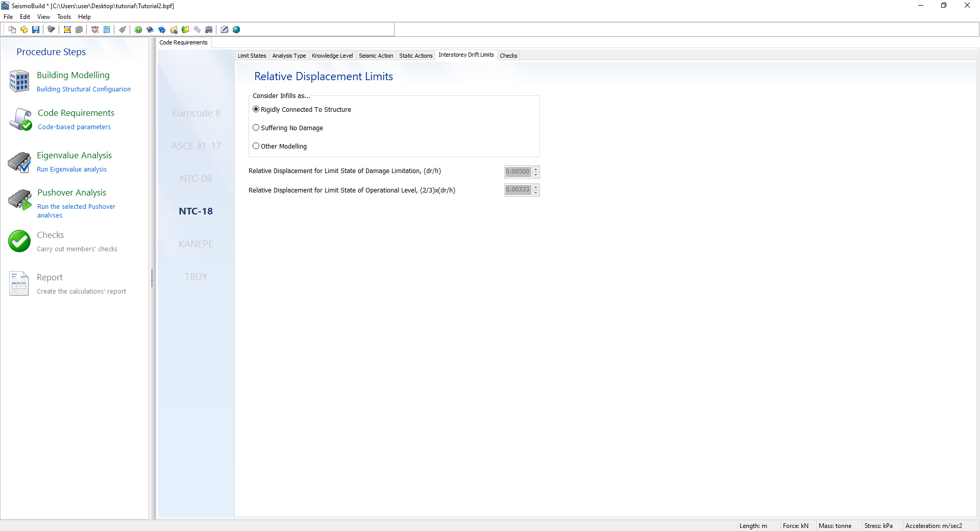
Task: Open the Tools menu
Action: (x=64, y=17)
